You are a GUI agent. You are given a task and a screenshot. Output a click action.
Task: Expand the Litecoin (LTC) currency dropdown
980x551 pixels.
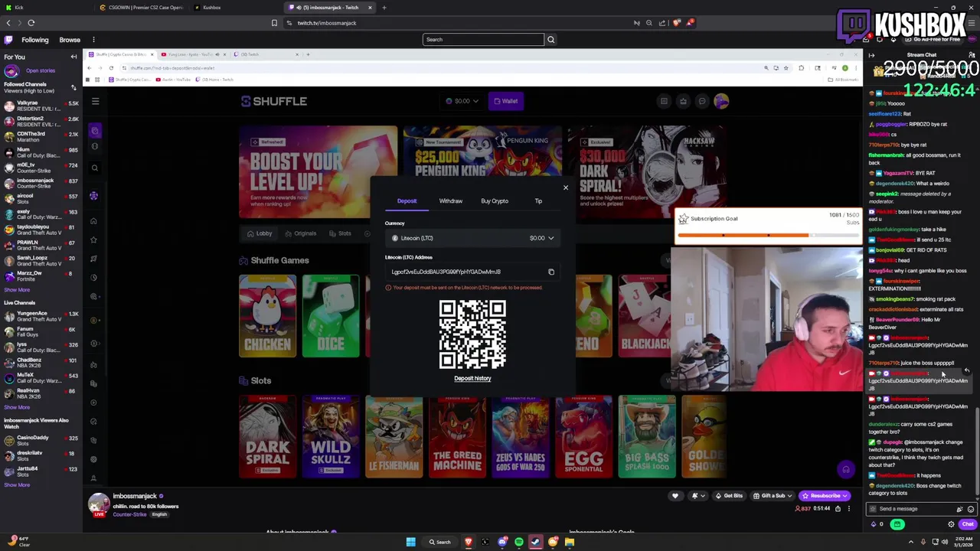[472, 238]
